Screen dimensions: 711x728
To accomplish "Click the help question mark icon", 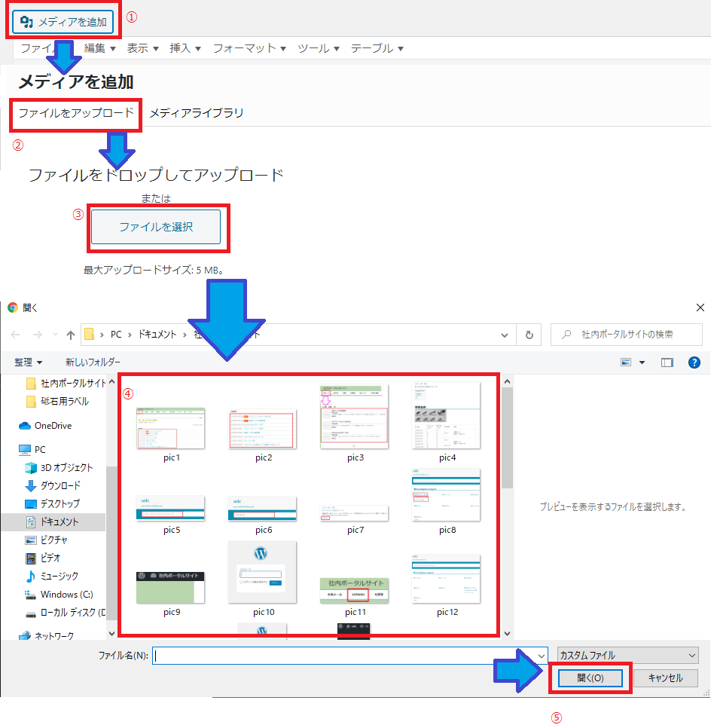I will tap(694, 362).
